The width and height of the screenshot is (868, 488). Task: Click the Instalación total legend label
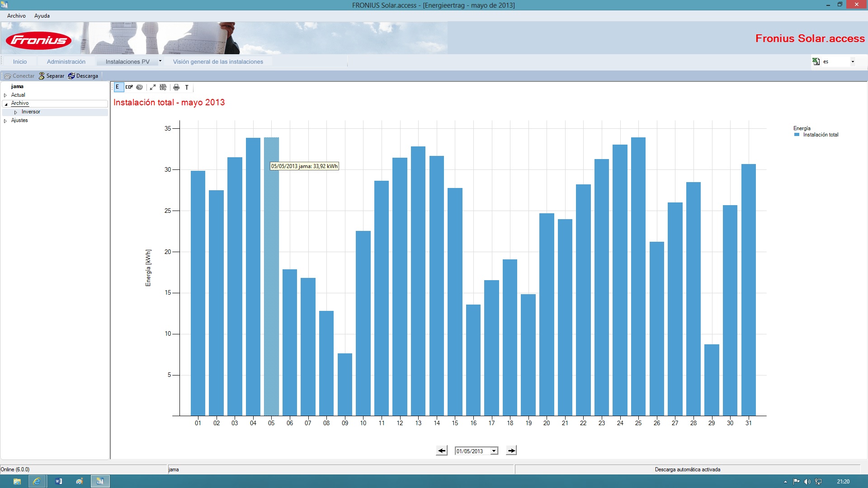821,135
